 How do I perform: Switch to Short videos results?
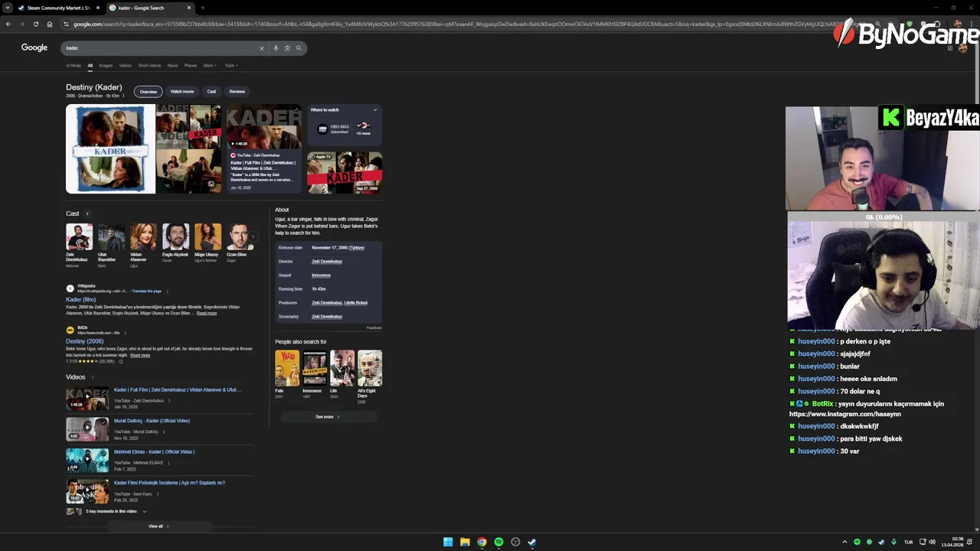[149, 66]
